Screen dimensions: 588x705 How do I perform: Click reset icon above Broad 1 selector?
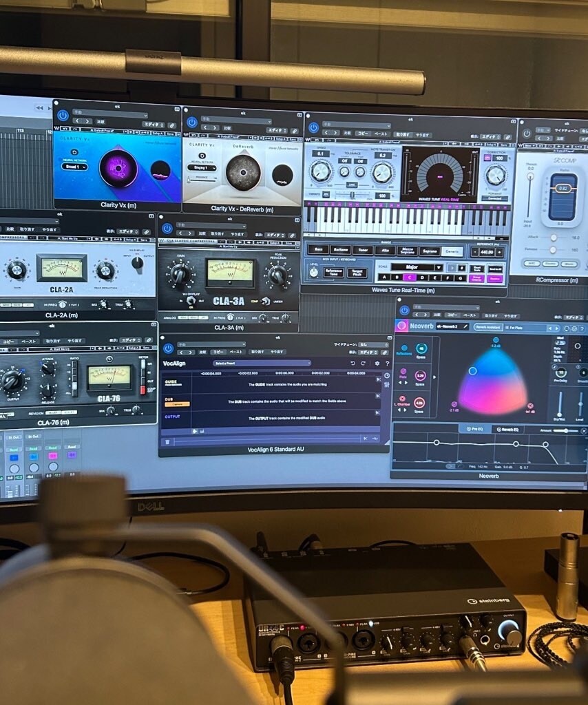74,152
